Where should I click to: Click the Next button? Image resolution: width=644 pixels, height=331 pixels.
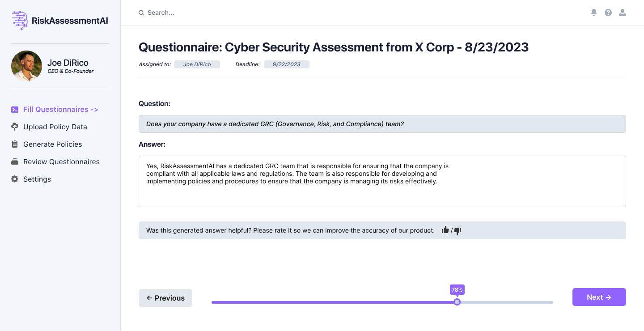(599, 297)
